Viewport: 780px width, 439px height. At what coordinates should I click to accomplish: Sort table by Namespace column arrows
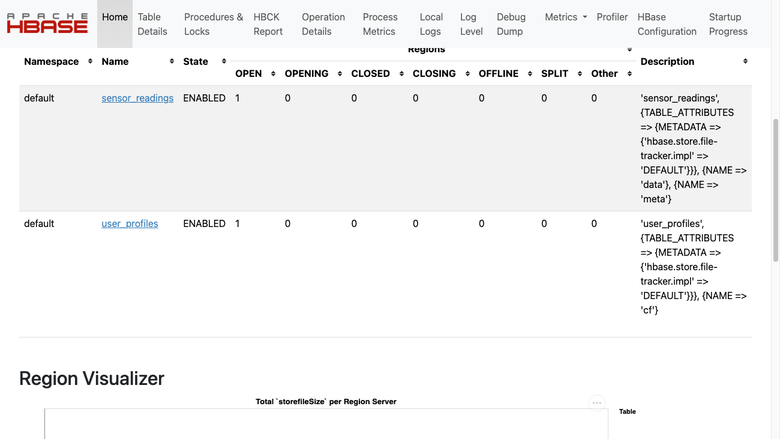coord(90,61)
